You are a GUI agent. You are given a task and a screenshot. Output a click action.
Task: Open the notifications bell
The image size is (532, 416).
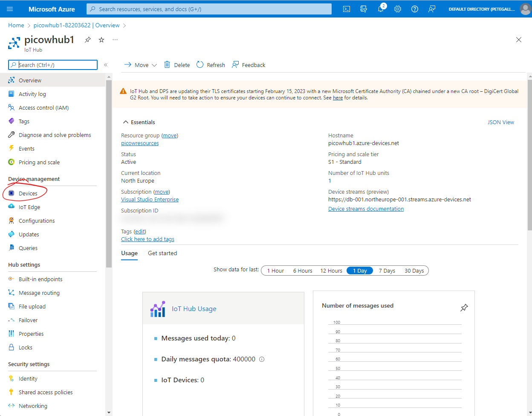click(x=381, y=9)
